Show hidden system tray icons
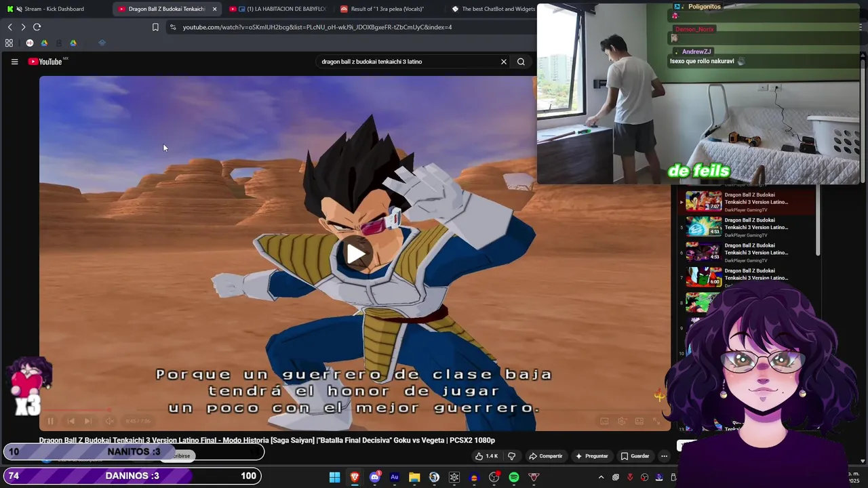 601,477
